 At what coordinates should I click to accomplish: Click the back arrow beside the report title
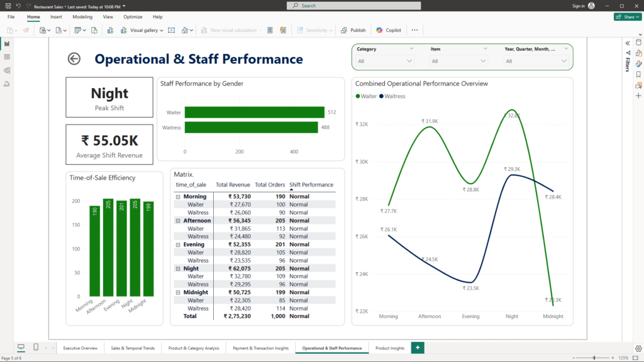point(74,58)
